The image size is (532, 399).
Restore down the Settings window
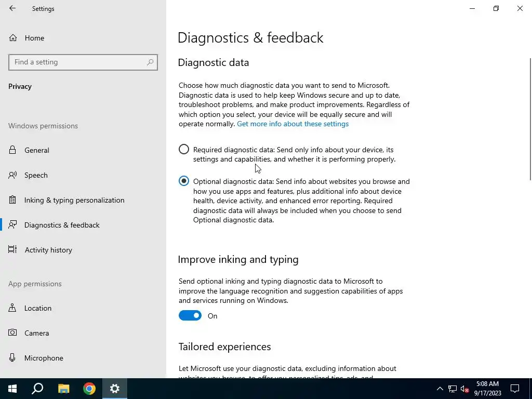pos(496,8)
